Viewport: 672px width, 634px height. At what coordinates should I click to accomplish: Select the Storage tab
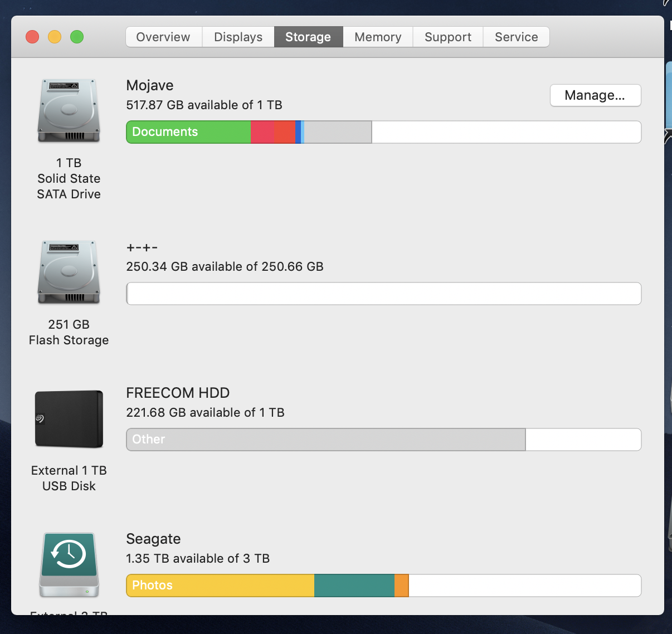pyautogui.click(x=308, y=37)
